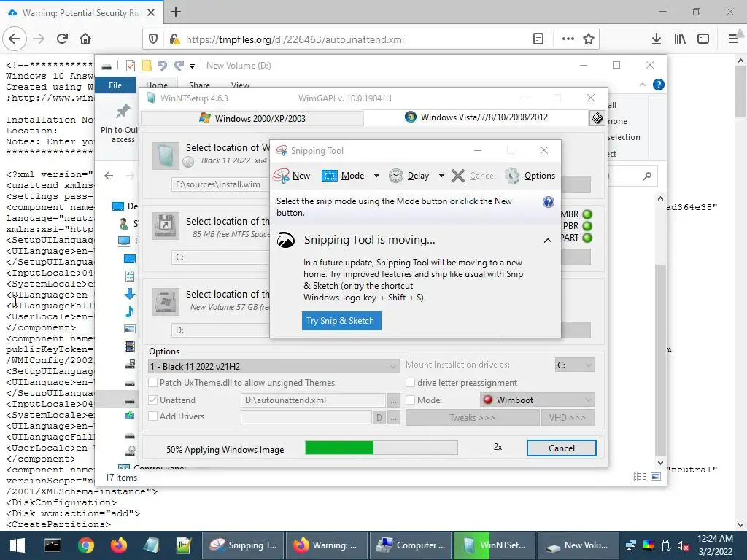Toggle Firefox Reader View icon
The width and height of the screenshot is (747, 560).
click(x=538, y=39)
